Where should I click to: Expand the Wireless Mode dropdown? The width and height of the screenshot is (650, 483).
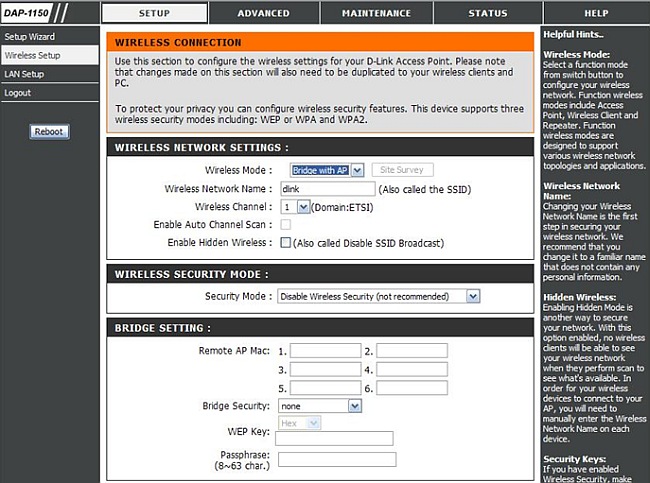[x=327, y=171]
